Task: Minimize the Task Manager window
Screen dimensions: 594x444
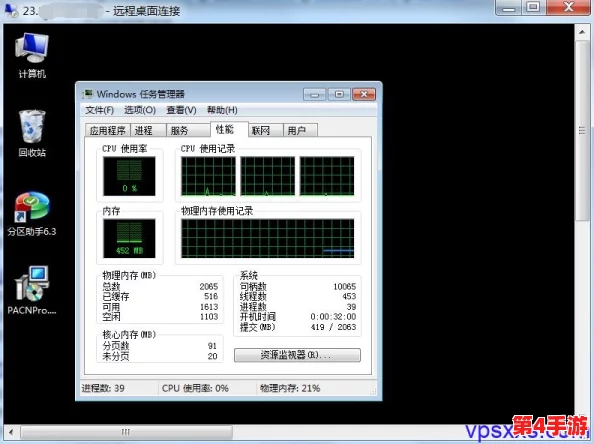Action: tap(314, 94)
